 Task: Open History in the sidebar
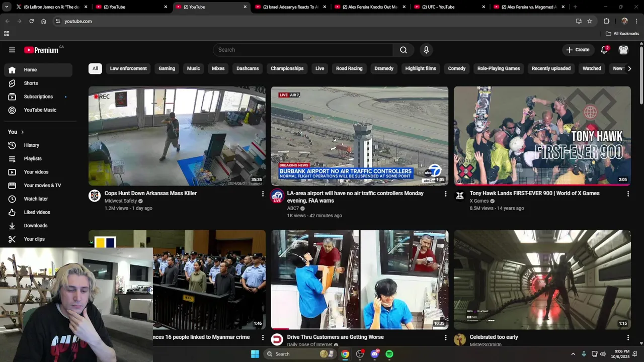click(38, 145)
